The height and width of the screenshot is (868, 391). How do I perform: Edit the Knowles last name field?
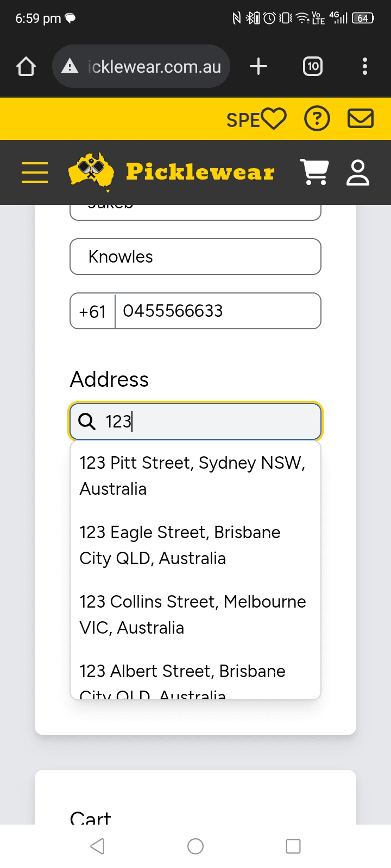tap(195, 257)
